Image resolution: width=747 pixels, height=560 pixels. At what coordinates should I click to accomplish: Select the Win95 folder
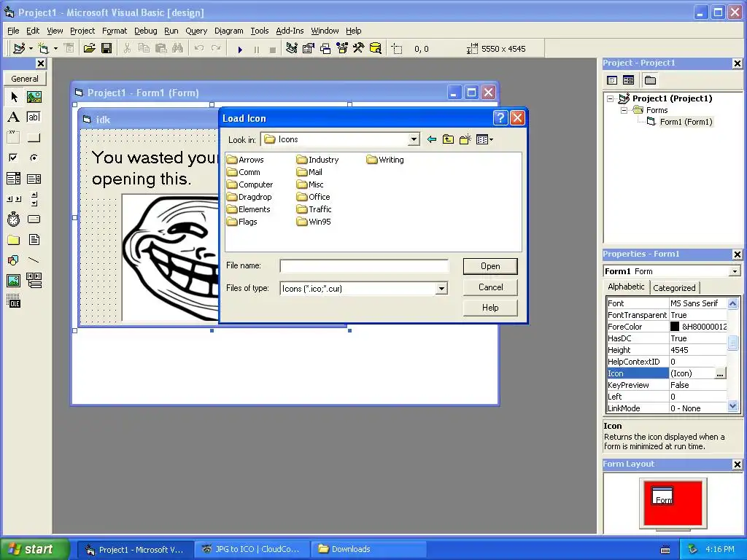pyautogui.click(x=314, y=222)
